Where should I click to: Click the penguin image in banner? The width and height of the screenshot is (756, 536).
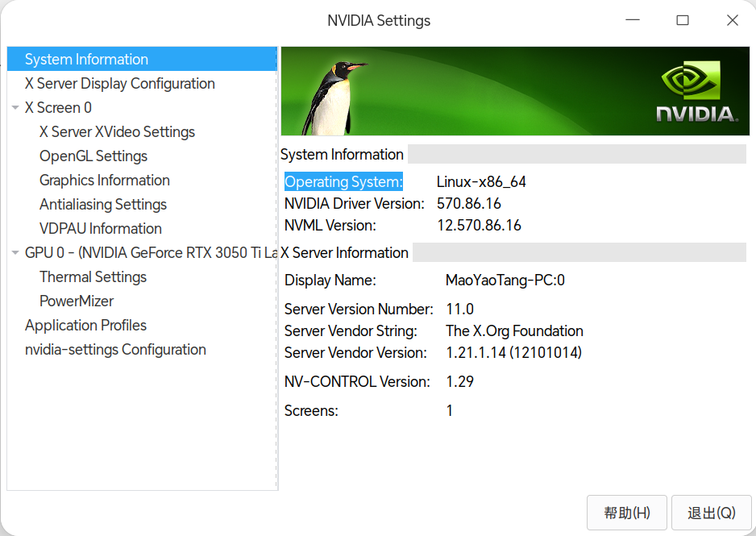point(334,98)
